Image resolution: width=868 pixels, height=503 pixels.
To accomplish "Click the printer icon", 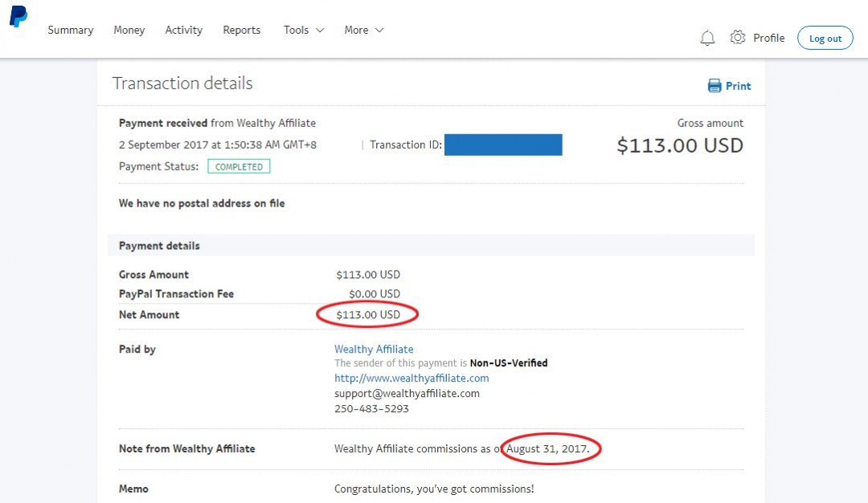I will pyautogui.click(x=714, y=86).
